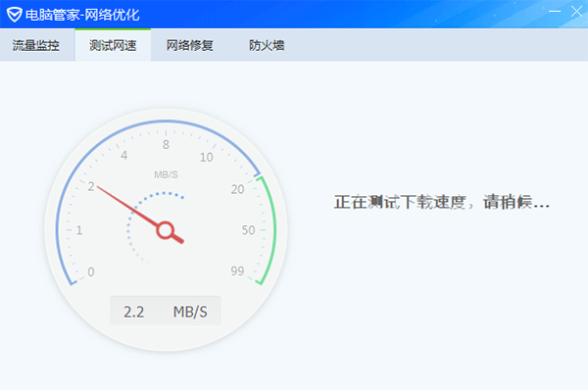The image size is (588, 390).
Task: Click the 50 mark on the gauge
Action: (248, 230)
